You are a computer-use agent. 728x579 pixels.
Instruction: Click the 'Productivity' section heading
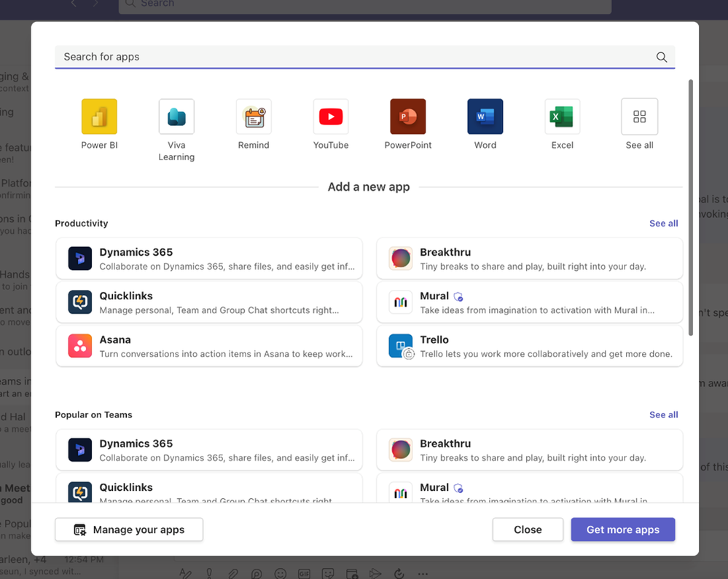[81, 223]
